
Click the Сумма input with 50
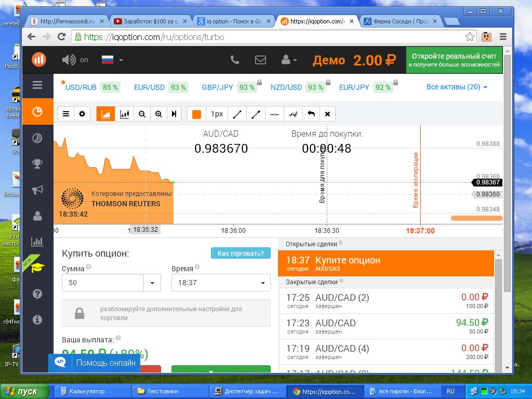(103, 283)
